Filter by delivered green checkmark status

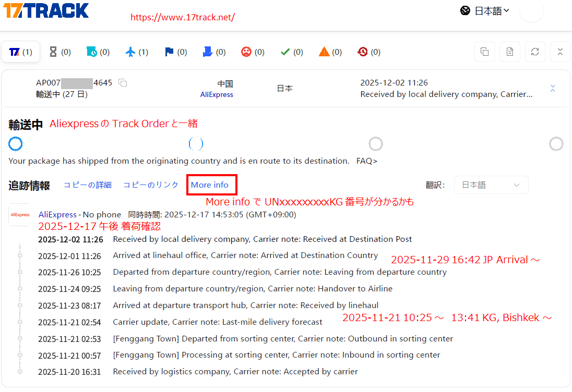coord(292,52)
